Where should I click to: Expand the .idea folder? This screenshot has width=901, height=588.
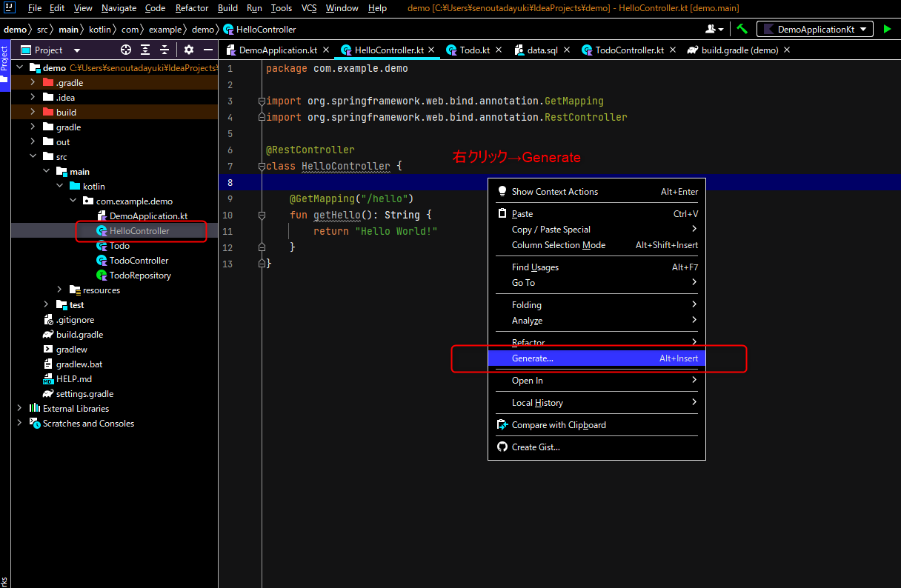33,98
